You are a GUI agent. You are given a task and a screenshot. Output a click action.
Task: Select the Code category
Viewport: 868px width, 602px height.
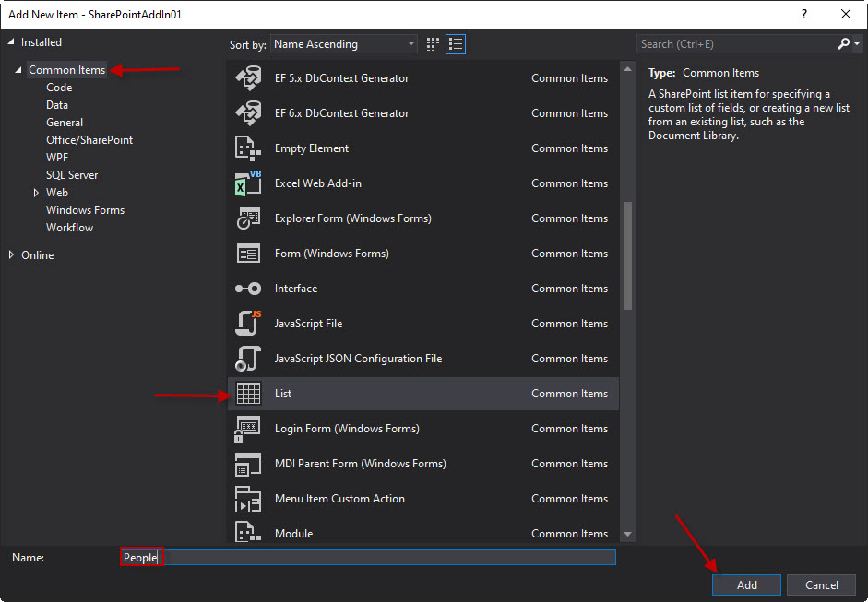59,88
